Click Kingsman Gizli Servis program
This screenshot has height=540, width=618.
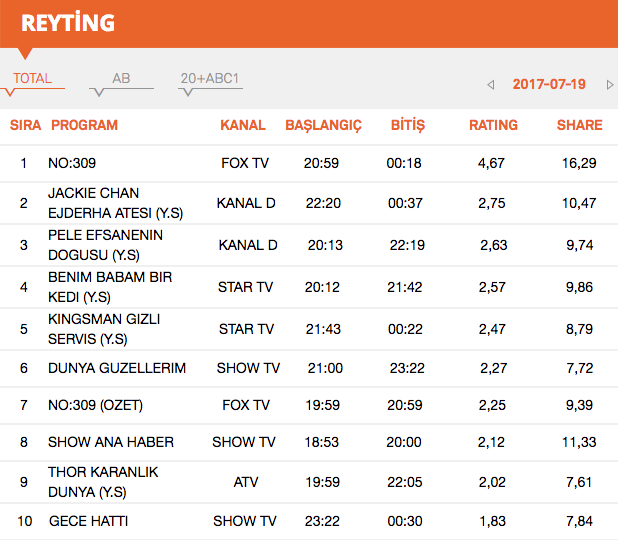pyautogui.click(x=104, y=329)
